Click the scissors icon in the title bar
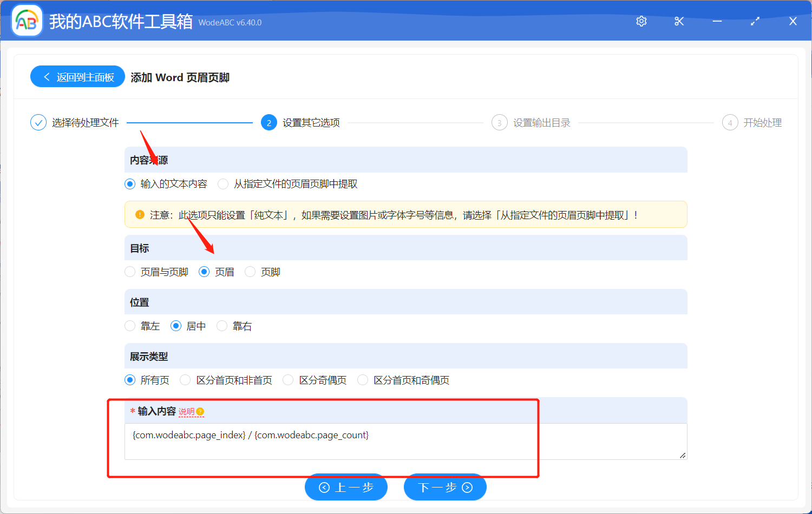The height and width of the screenshot is (514, 812). [679, 21]
